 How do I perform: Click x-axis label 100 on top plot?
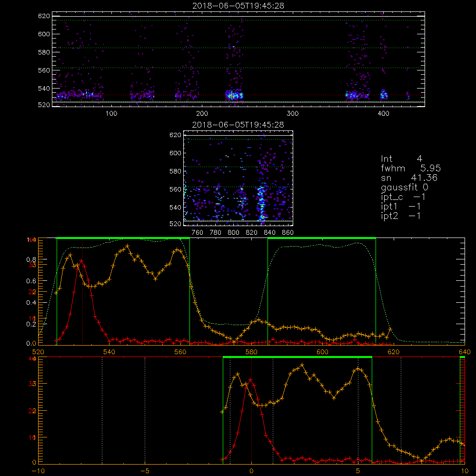click(x=111, y=114)
